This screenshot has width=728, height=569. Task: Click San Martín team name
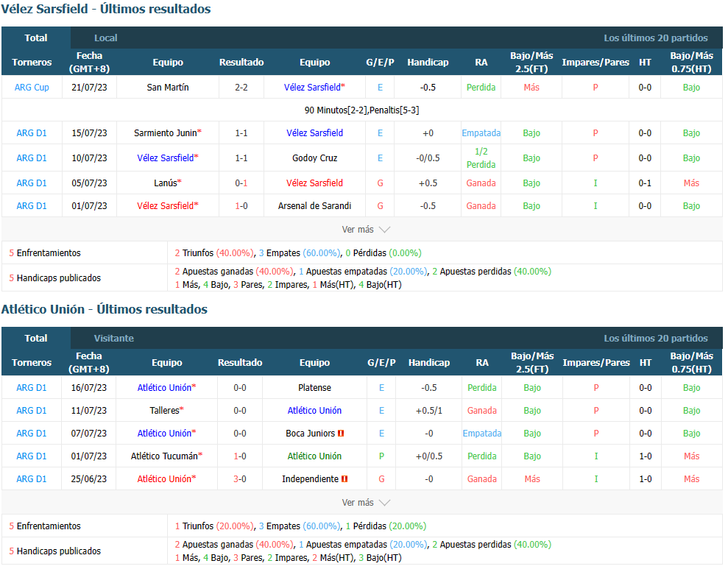168,88
